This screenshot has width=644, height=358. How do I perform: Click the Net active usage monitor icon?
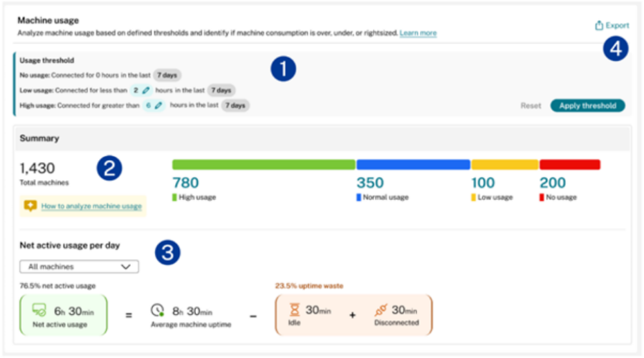(39, 312)
